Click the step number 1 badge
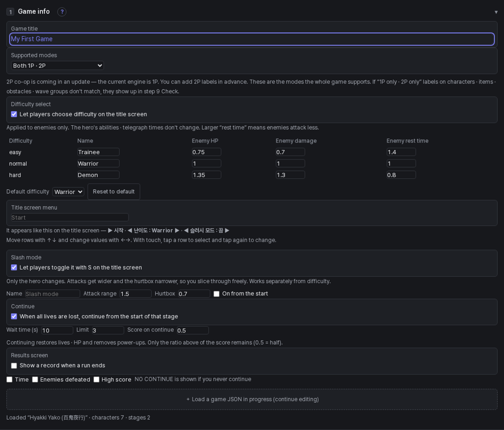The height and width of the screenshot is (430, 504). [10, 12]
